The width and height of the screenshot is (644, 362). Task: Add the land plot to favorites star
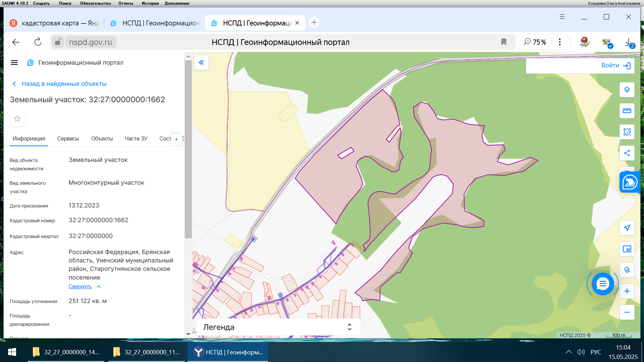pyautogui.click(x=17, y=119)
